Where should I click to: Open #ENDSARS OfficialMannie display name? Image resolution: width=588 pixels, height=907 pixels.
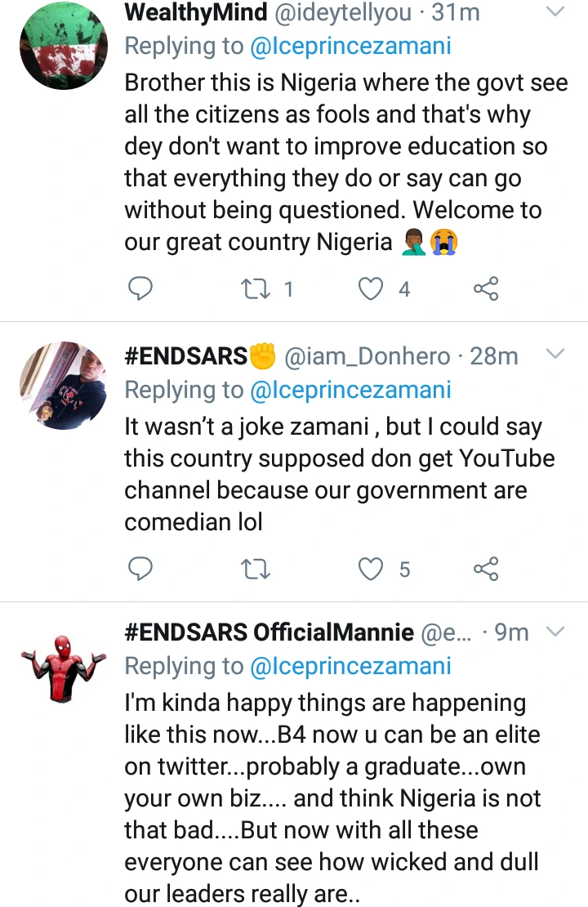tap(269, 632)
